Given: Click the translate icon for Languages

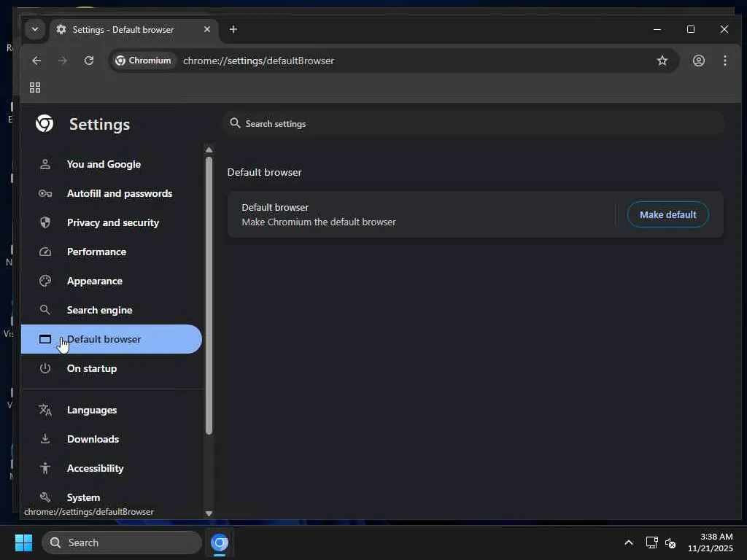Looking at the screenshot, I should click(x=44, y=410).
